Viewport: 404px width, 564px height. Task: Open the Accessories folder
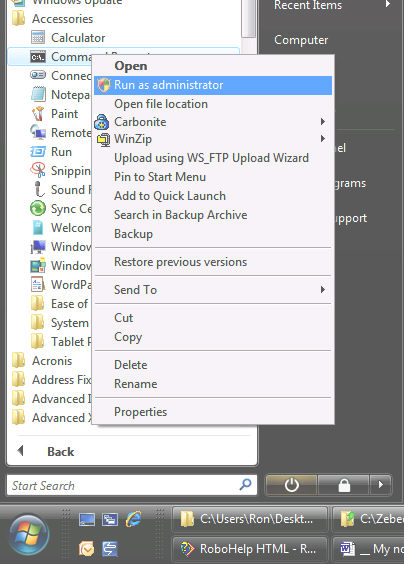[x=53, y=19]
